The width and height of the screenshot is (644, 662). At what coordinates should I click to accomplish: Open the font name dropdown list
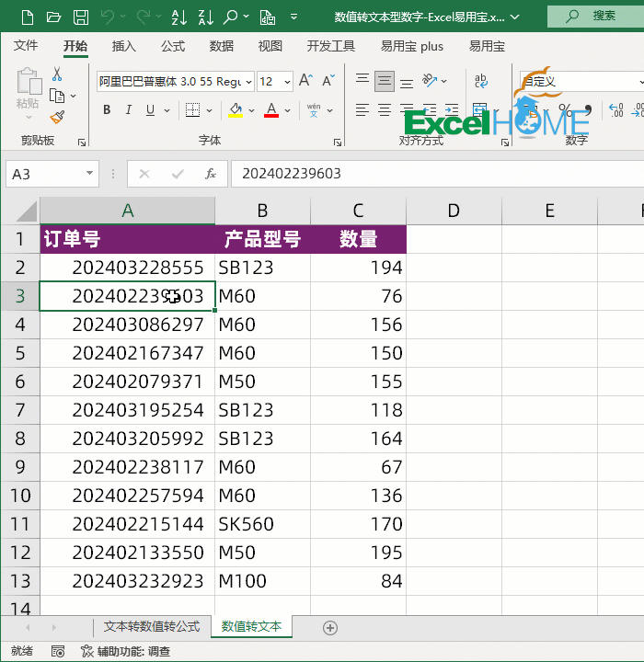pyautogui.click(x=247, y=82)
